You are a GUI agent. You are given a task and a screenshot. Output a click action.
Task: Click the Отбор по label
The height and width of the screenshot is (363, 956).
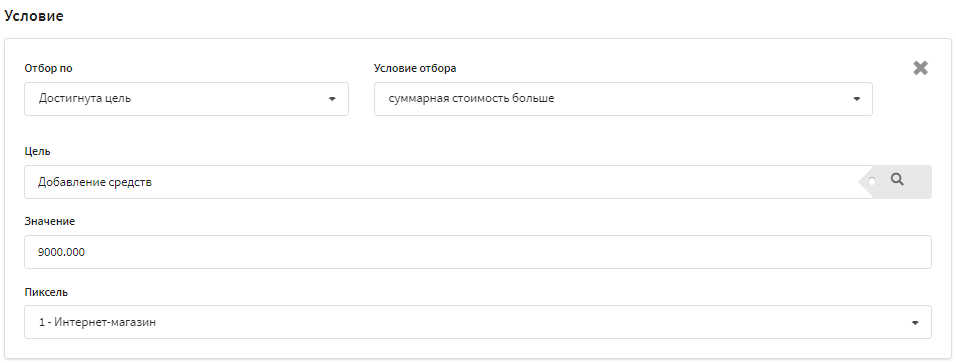(x=48, y=68)
